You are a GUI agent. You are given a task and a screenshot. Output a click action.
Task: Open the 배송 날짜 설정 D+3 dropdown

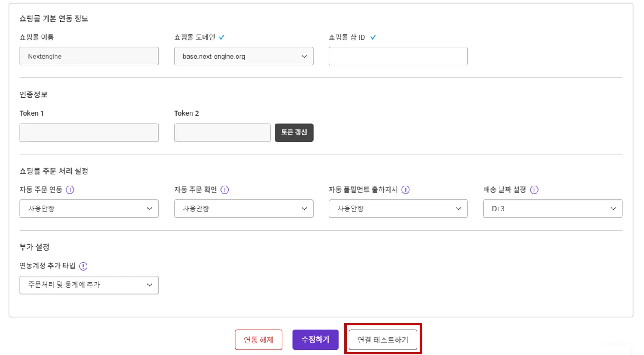(x=552, y=209)
